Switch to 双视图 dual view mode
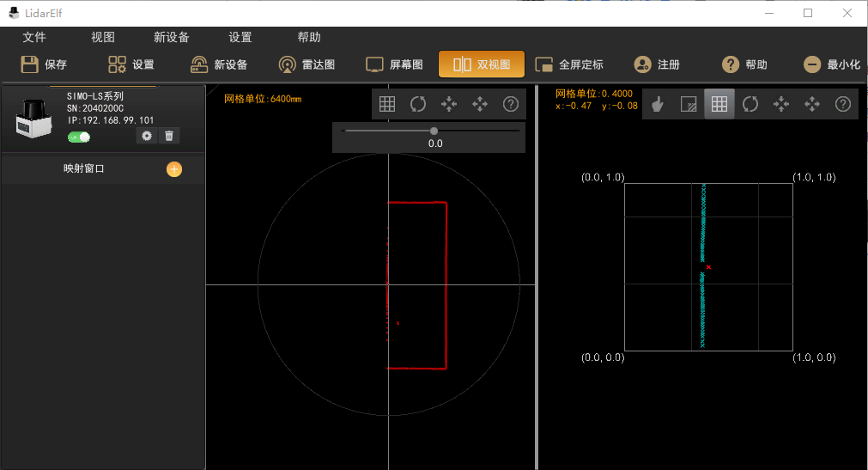This screenshot has width=868, height=470. tap(481, 64)
